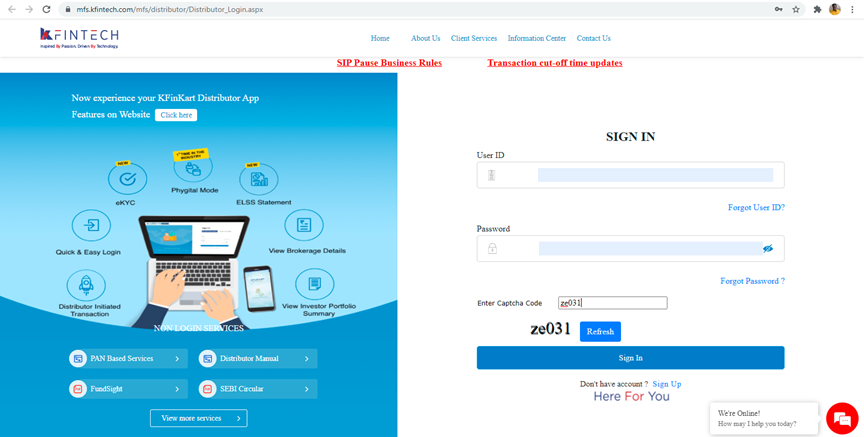Click the FundSight PDF icon

(x=79, y=389)
